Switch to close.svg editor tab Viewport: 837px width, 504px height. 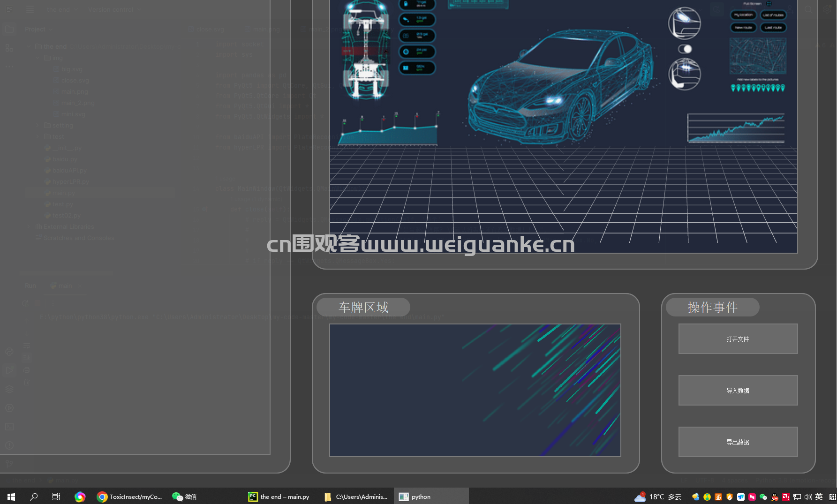[206, 29]
